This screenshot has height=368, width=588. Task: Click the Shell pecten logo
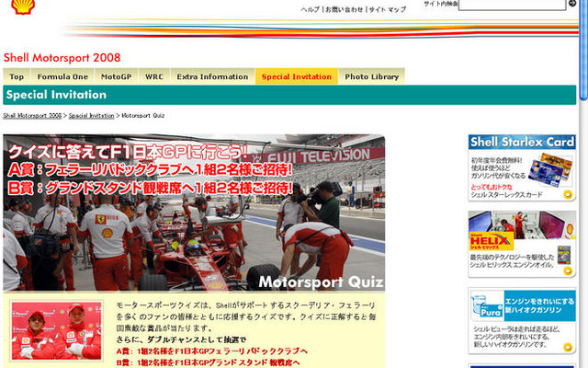coord(23,6)
